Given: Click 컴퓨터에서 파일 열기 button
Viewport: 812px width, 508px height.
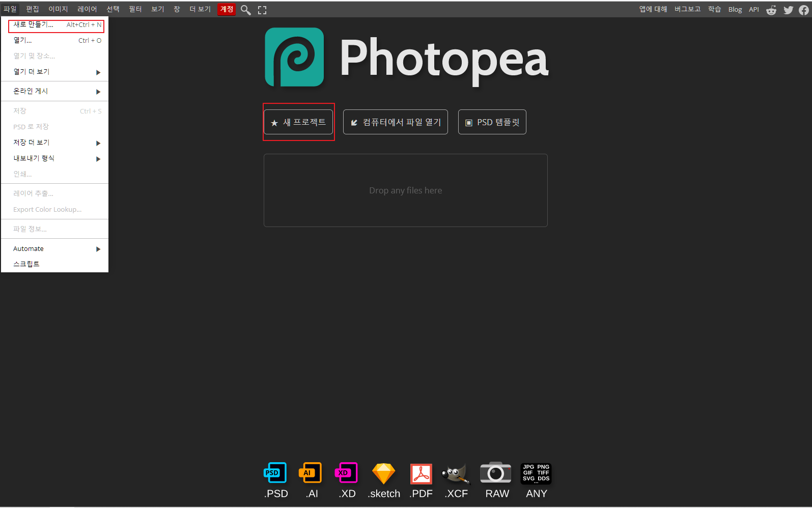Looking at the screenshot, I should pos(396,122).
